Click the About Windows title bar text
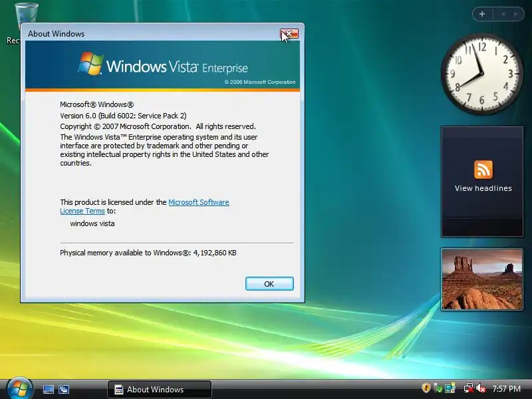Image resolution: width=532 pixels, height=399 pixels. (x=56, y=34)
